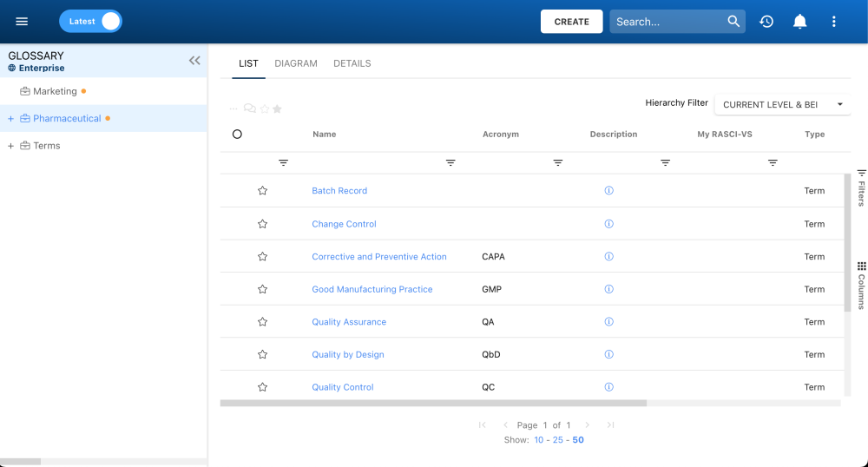This screenshot has height=467, width=868.
Task: Click the search input field
Action: pos(667,22)
